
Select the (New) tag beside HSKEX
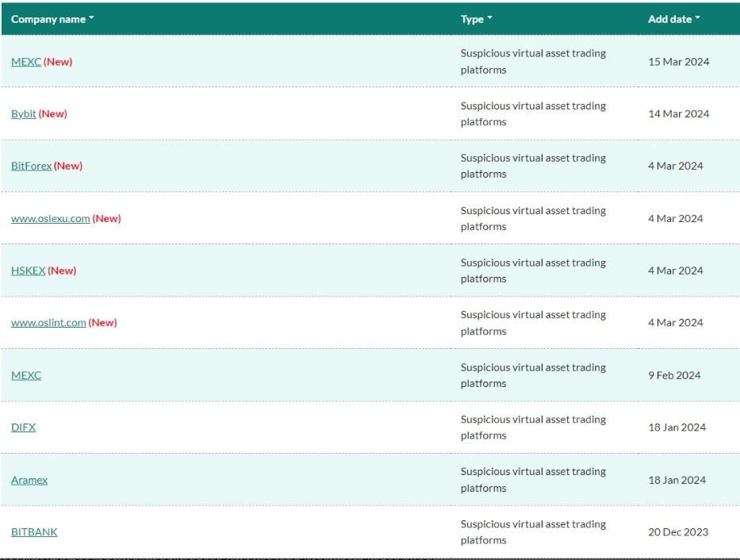click(62, 270)
